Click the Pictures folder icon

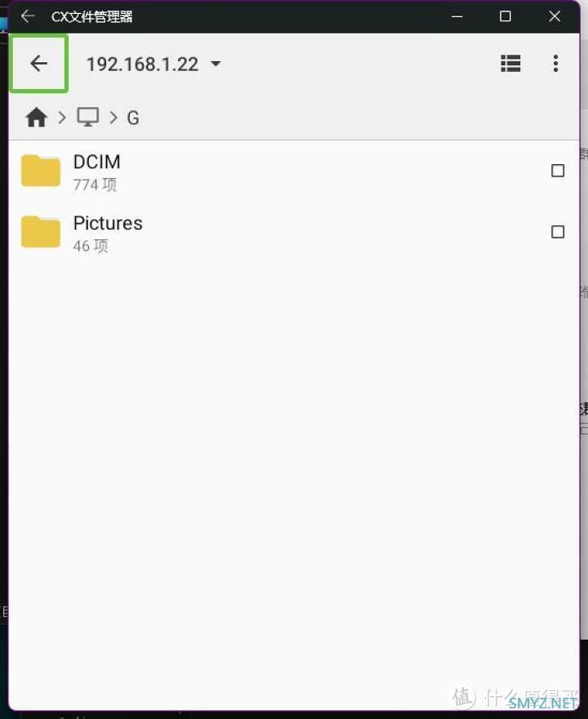[x=41, y=231]
